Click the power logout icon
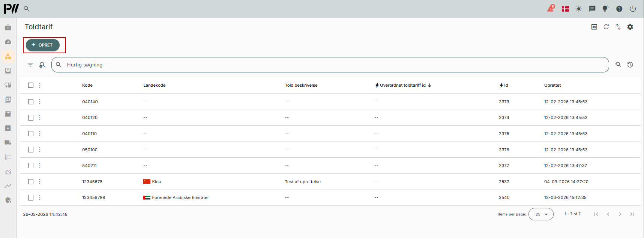This screenshot has width=644, height=238. 633,9
